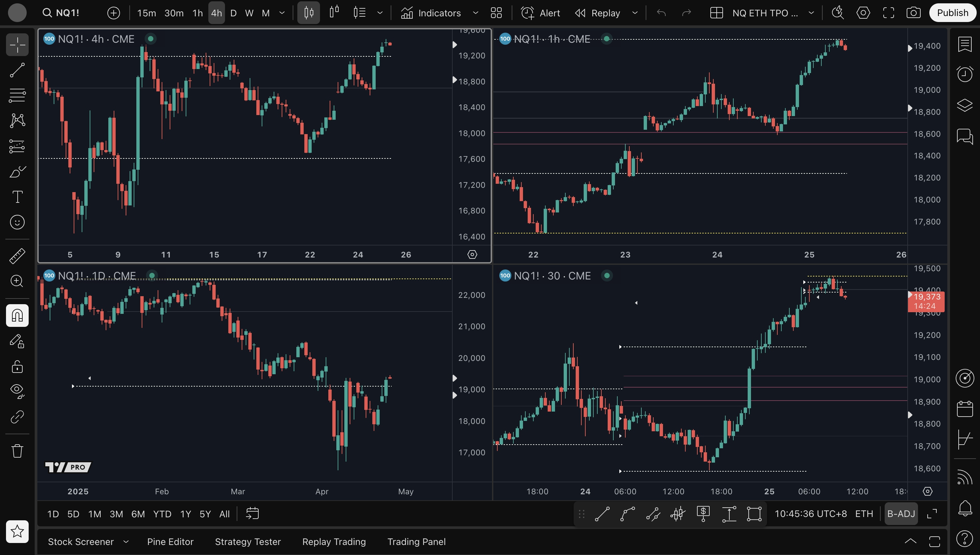Switch to the Pine Editor tab

(x=170, y=542)
